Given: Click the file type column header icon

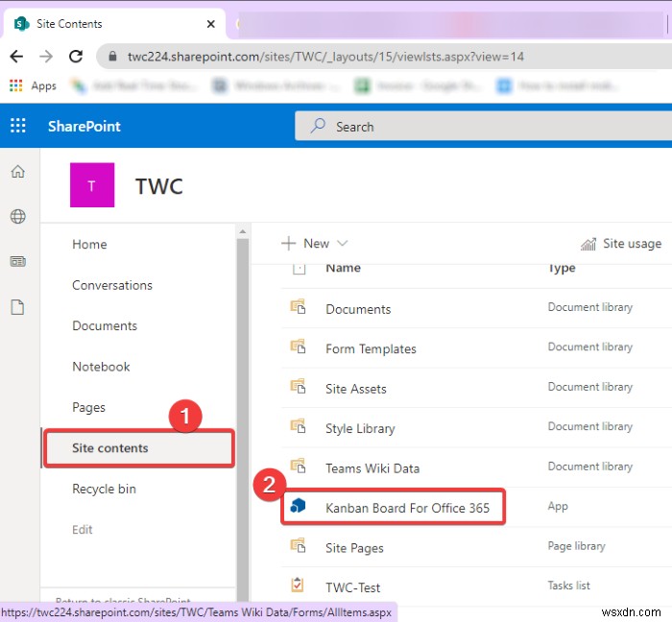Looking at the screenshot, I should tap(299, 269).
